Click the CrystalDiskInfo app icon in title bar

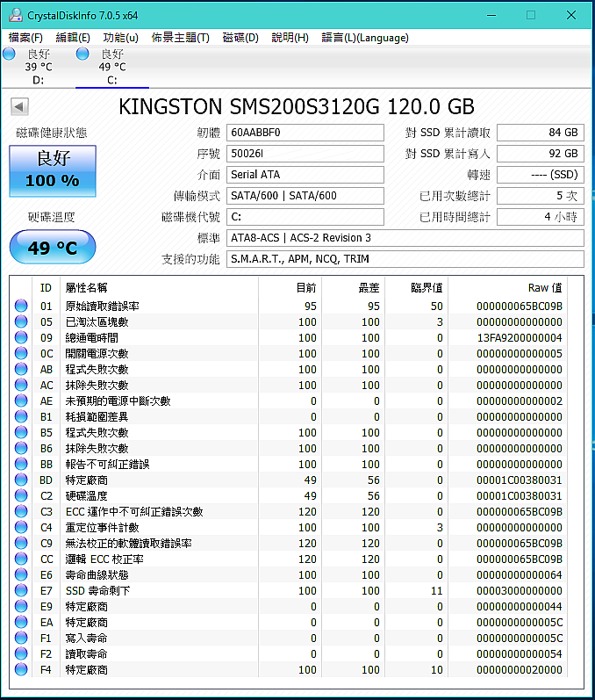[x=16, y=15]
